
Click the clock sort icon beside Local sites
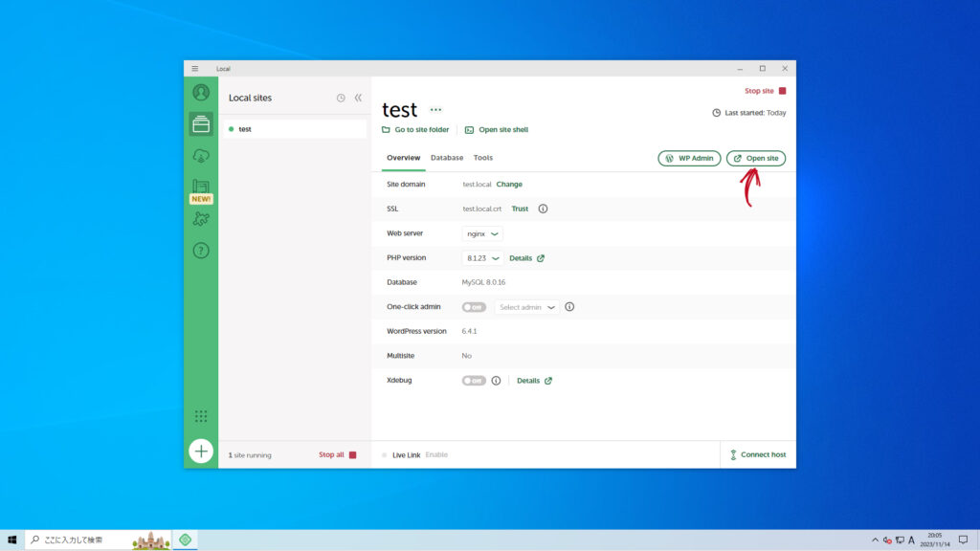click(341, 99)
